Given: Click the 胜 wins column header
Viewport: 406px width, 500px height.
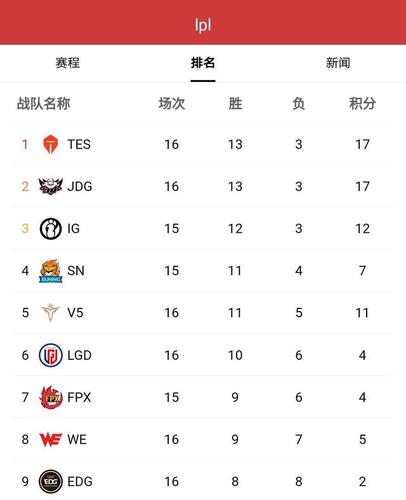Looking at the screenshot, I should click(235, 103).
